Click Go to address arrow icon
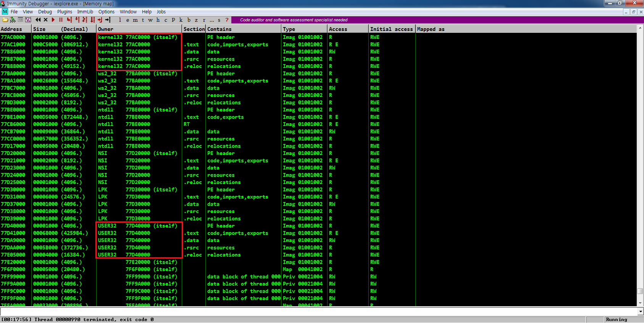644x323 pixels. (108, 20)
